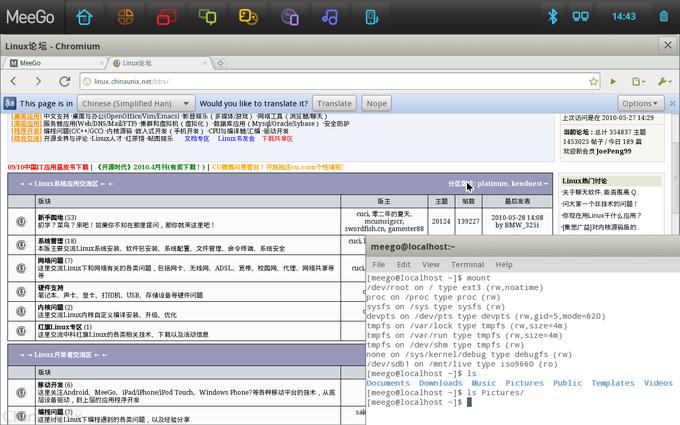
Task: Open the Linux书友会 link
Action: (236, 139)
